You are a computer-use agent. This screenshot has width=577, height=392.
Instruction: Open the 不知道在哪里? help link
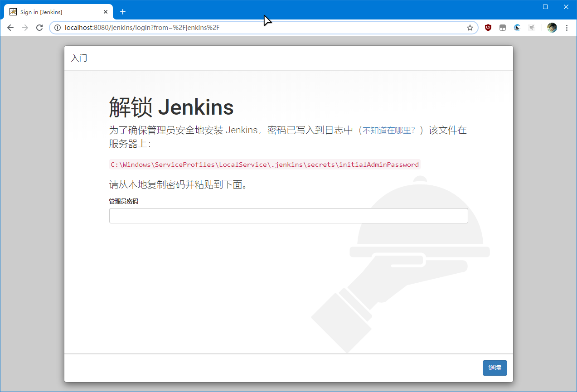(388, 131)
